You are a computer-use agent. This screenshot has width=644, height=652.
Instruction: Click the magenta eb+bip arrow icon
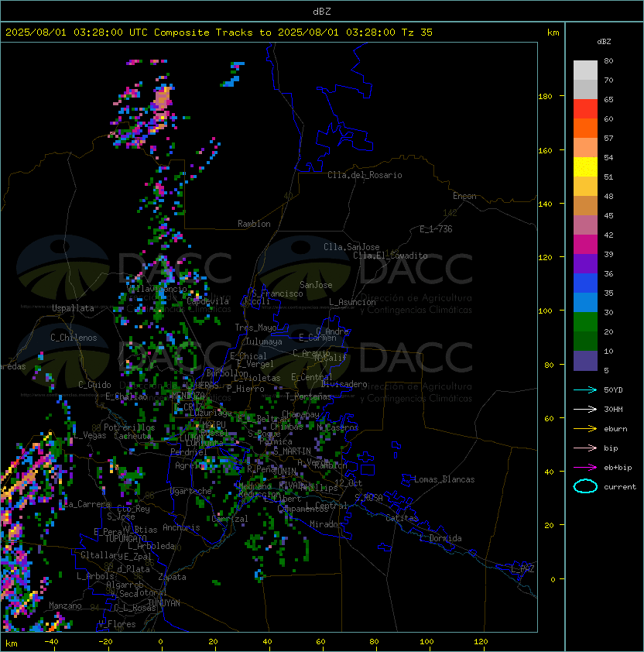[585, 468]
